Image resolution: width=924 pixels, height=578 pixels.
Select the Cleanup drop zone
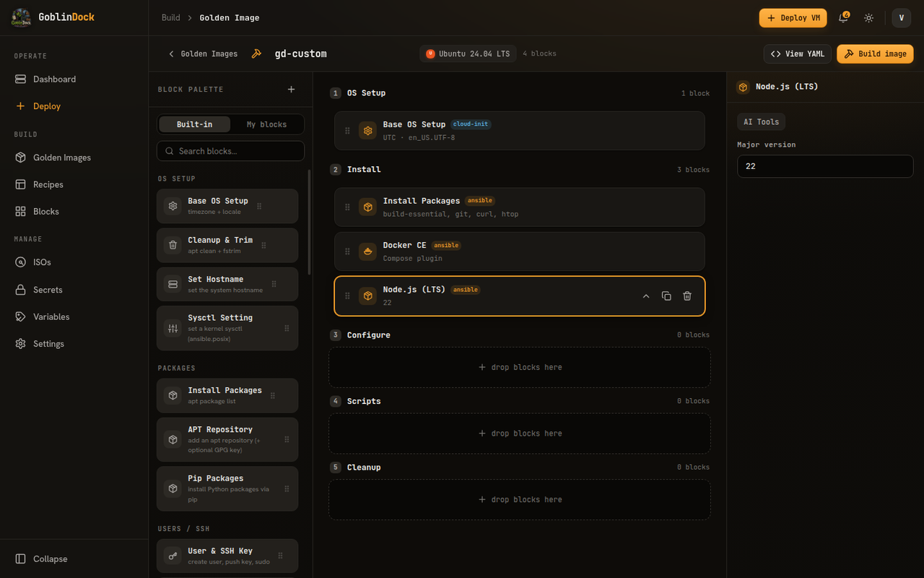[x=520, y=499]
